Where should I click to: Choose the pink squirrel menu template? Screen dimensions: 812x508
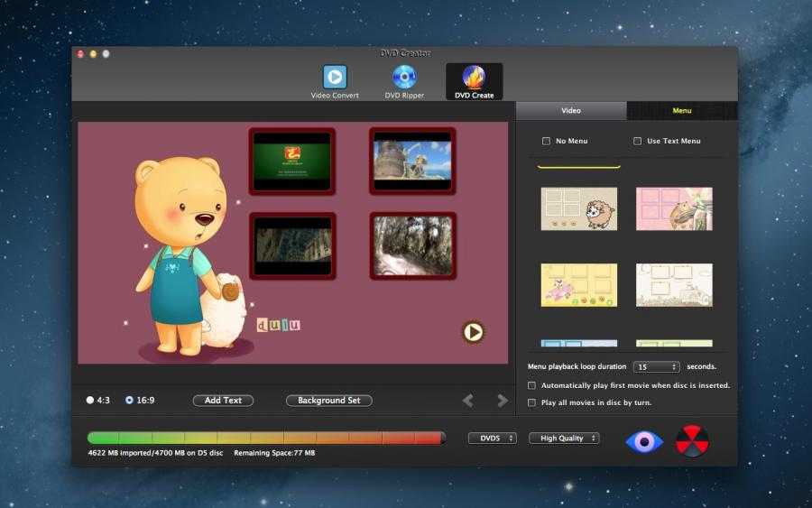(x=674, y=208)
